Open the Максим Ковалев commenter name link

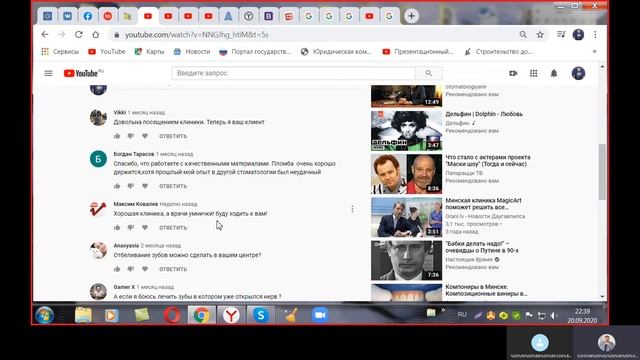136,204
